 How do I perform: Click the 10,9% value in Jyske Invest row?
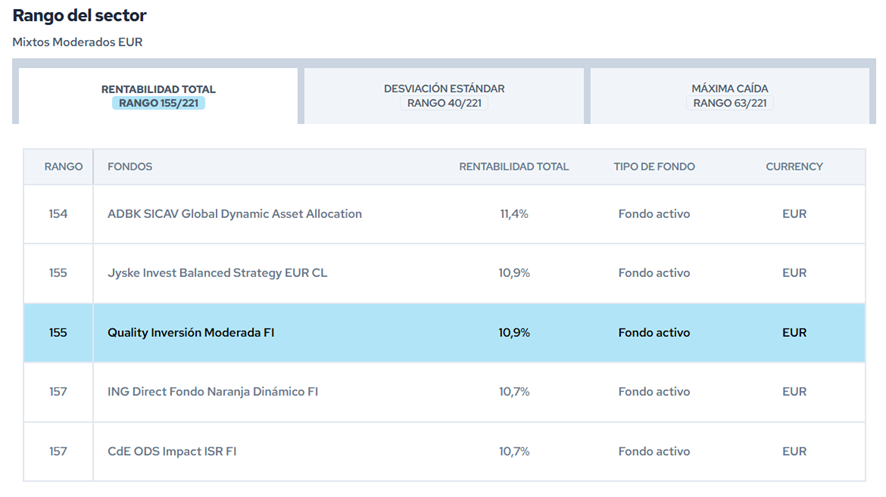(x=514, y=273)
